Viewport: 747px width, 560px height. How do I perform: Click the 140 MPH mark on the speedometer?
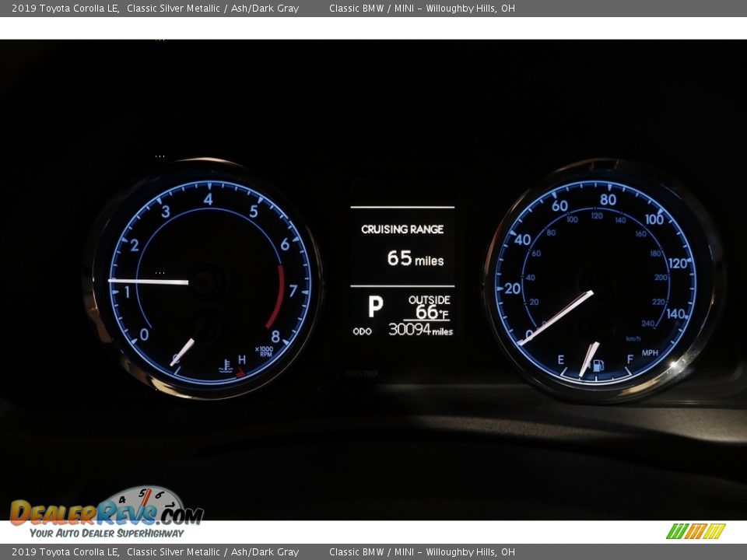pyautogui.click(x=675, y=313)
